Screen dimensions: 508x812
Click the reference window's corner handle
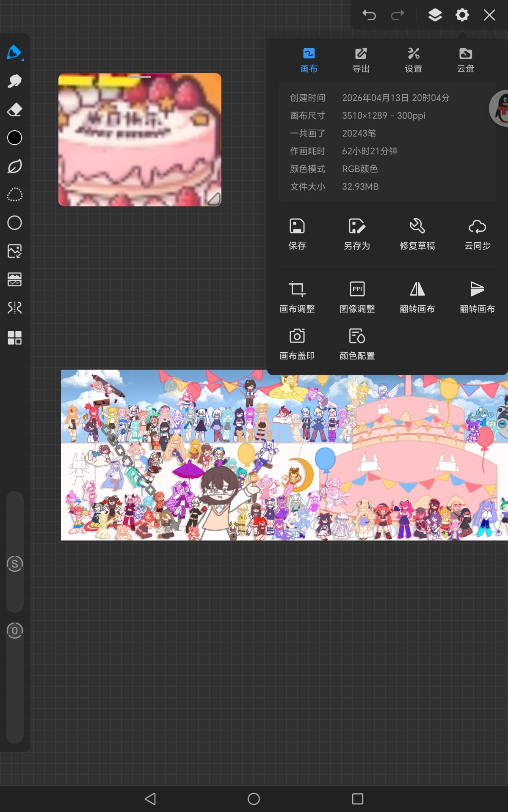tap(213, 199)
